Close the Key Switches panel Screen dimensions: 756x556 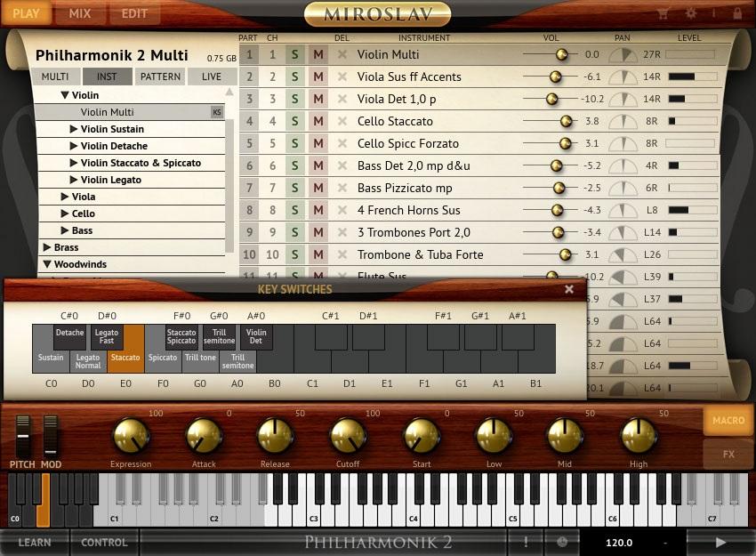569,289
